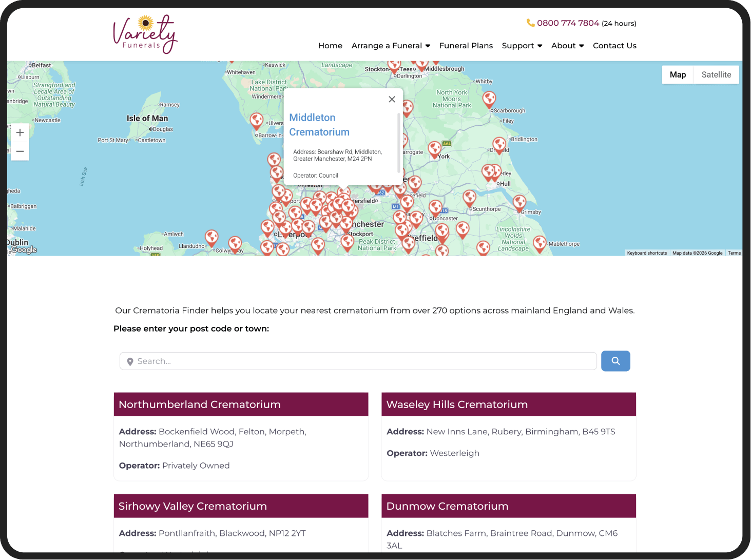Expand the Support dropdown arrow
Image resolution: width=751 pixels, height=560 pixels.
(x=540, y=46)
